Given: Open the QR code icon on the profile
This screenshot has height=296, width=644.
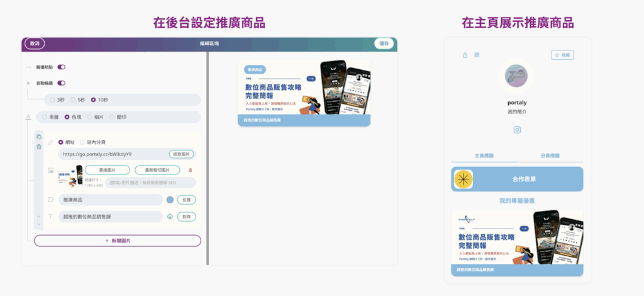Looking at the screenshot, I should [x=477, y=55].
